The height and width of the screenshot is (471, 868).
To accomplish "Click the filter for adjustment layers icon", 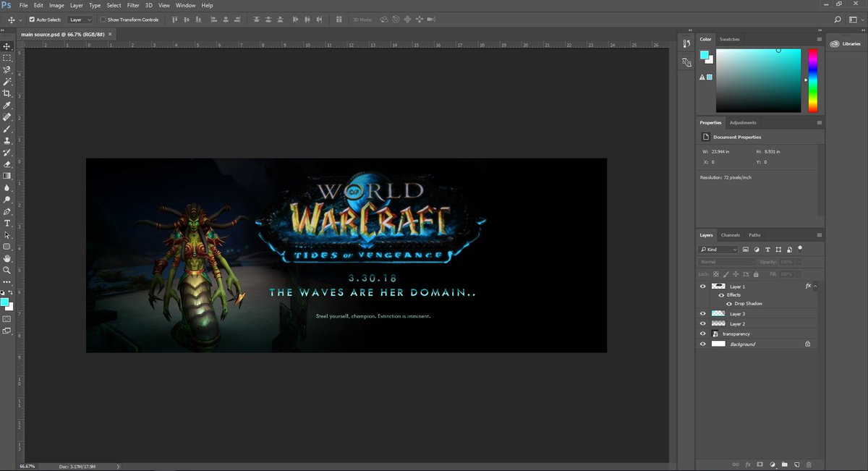I will (757, 250).
